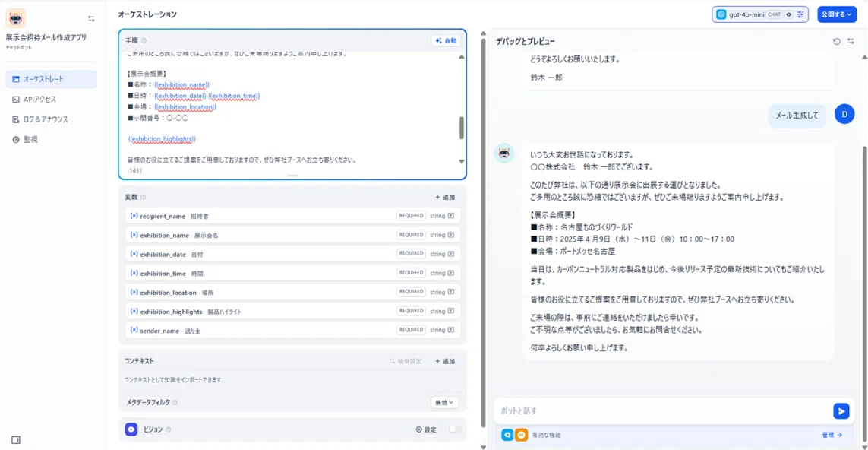Toggle the ビジョン switch
The width and height of the screenshot is (868, 450).
pyautogui.click(x=455, y=429)
